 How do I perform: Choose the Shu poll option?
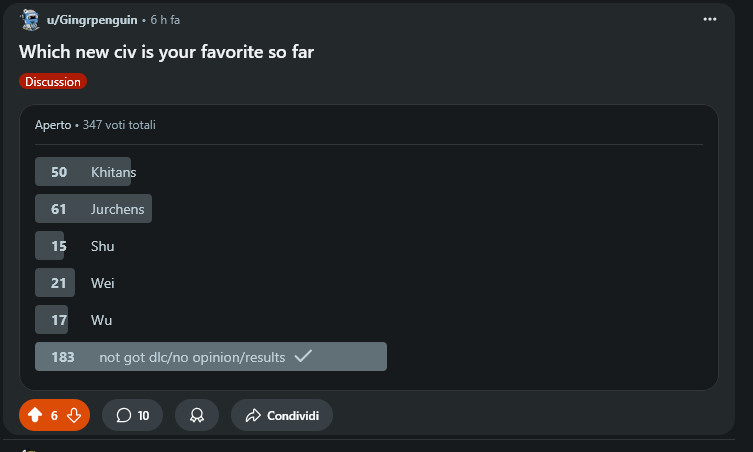pyautogui.click(x=102, y=246)
